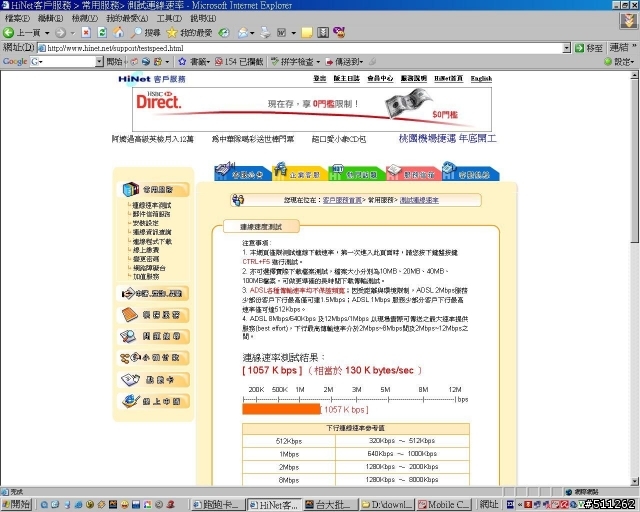Click the scrollbar down arrow
The height and width of the screenshot is (512, 640).
635,481
